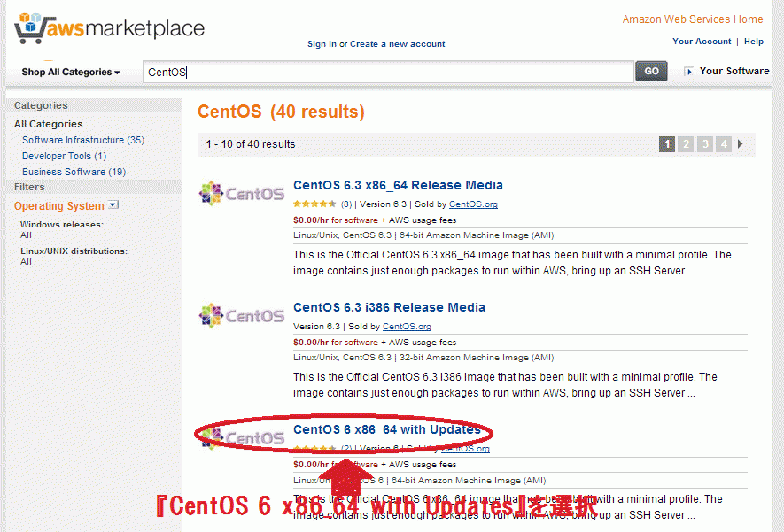Click CentOS logo for 6.3 i386 listing

pyautogui.click(x=242, y=316)
